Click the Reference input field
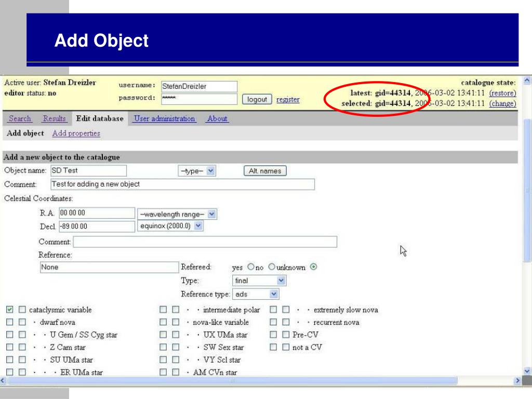The width and height of the screenshot is (532, 399). click(109, 267)
